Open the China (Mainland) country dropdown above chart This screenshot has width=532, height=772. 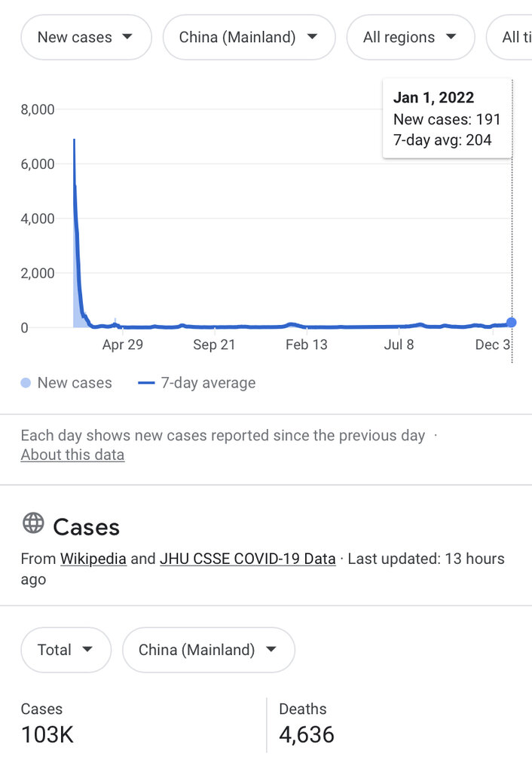pos(248,37)
